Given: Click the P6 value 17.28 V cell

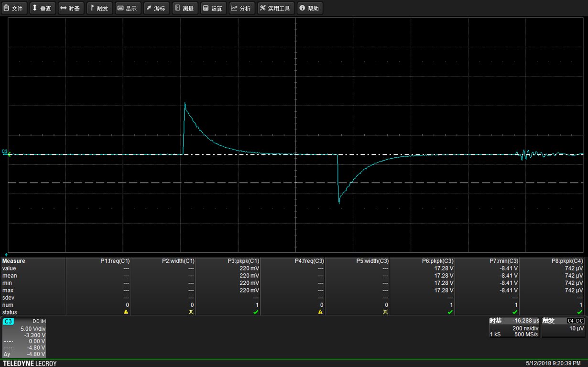Looking at the screenshot, I should click(x=444, y=268).
